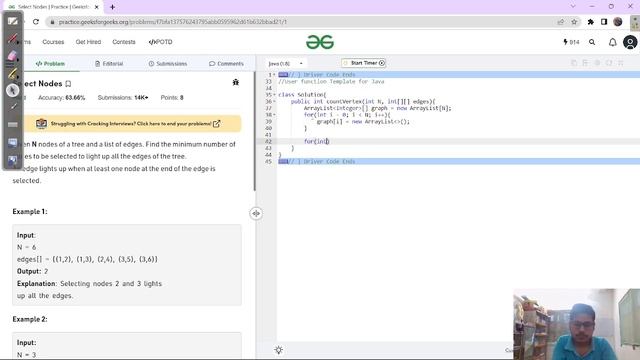640x360 pixels.
Task: Open a new browser tab
Action: point(112,7)
